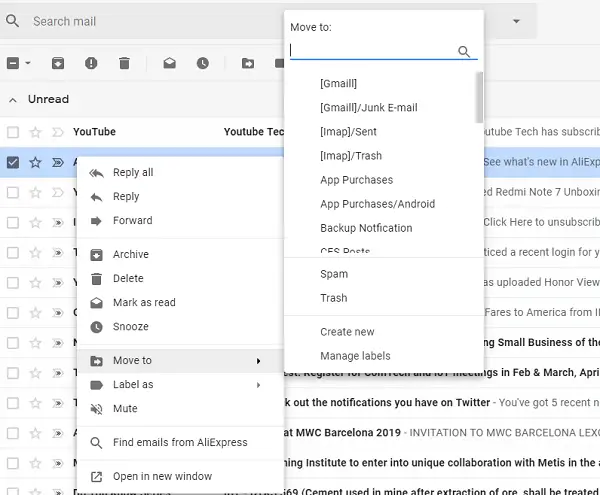Choose Snooze from the context menu
The width and height of the screenshot is (600, 495).
[180, 327]
